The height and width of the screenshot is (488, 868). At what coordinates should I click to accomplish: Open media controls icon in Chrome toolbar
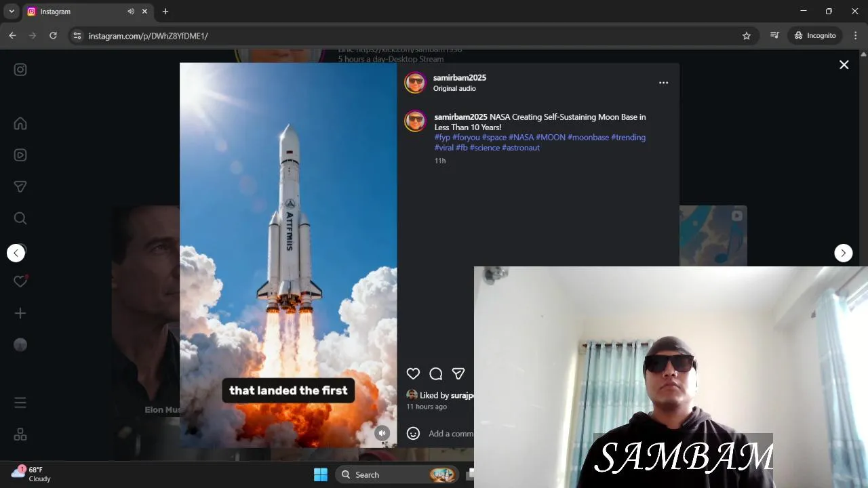pyautogui.click(x=775, y=35)
